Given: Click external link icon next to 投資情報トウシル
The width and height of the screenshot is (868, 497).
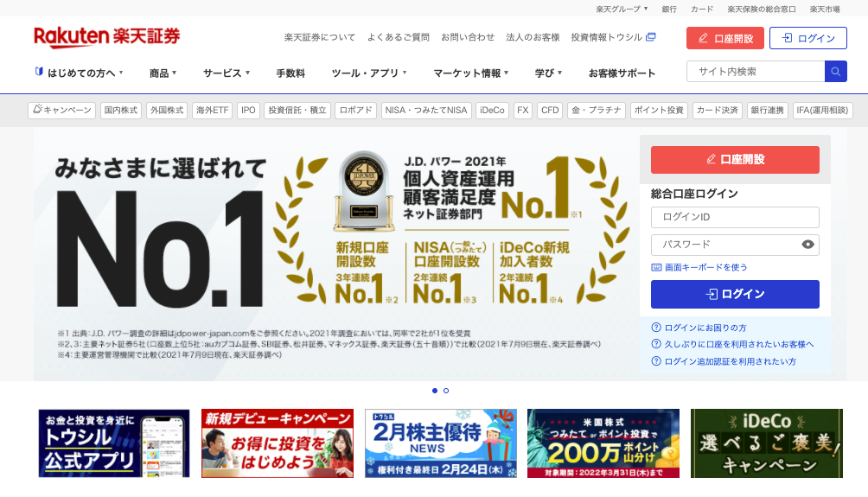Looking at the screenshot, I should pyautogui.click(x=651, y=37).
